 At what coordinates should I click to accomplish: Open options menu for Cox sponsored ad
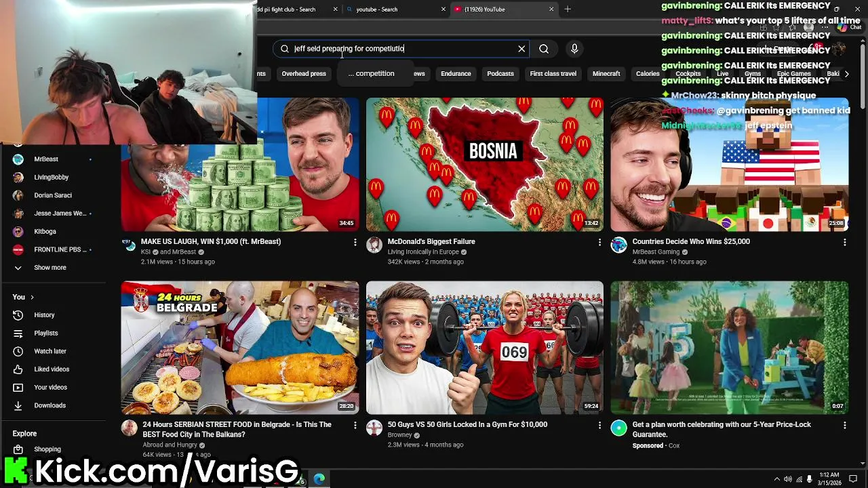click(844, 425)
